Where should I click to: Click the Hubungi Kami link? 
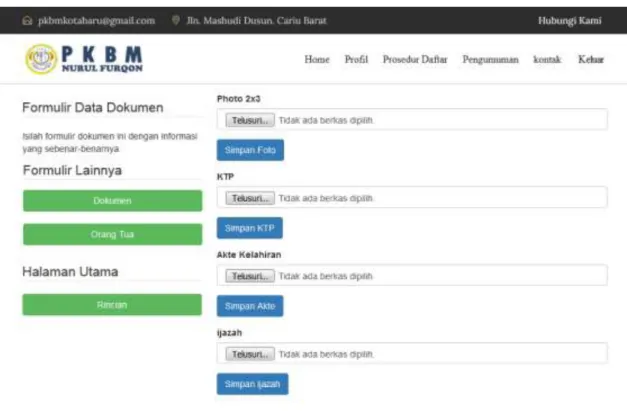tap(569, 21)
